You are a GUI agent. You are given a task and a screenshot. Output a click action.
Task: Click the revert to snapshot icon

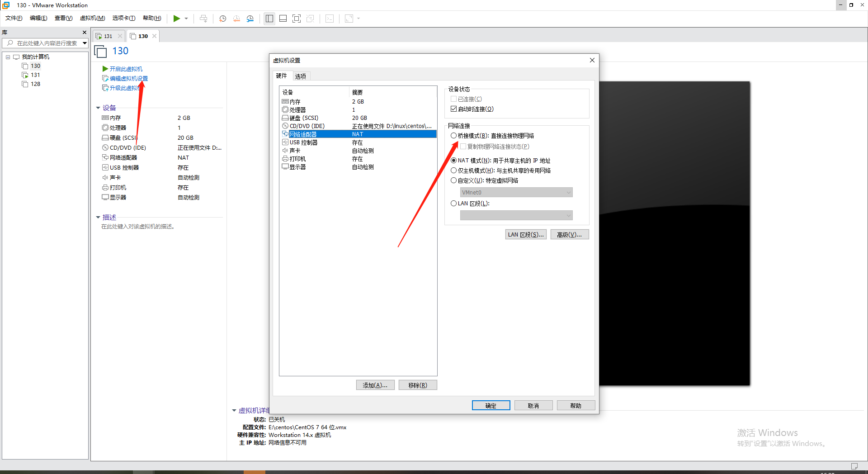(x=236, y=19)
